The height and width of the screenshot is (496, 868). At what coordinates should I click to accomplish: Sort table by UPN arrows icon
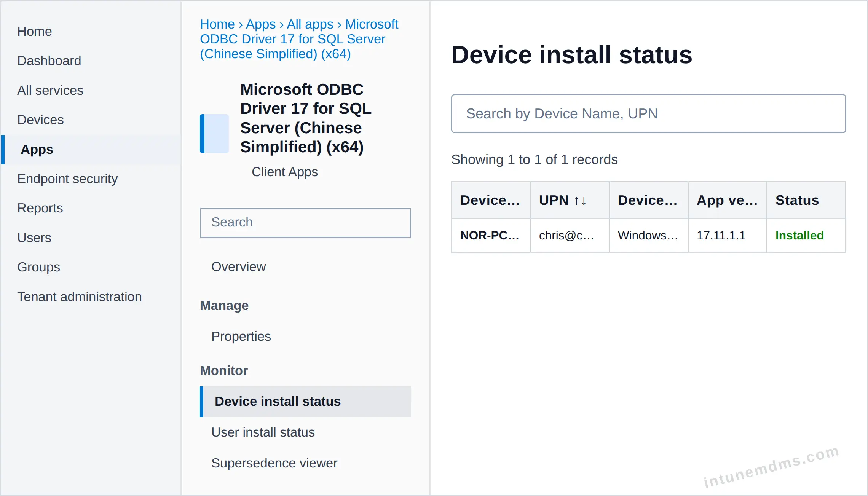580,201
